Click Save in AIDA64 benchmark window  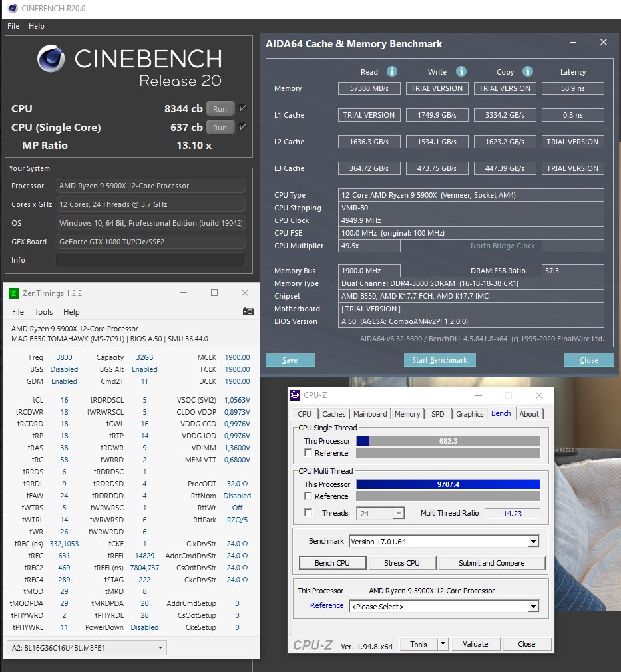290,360
